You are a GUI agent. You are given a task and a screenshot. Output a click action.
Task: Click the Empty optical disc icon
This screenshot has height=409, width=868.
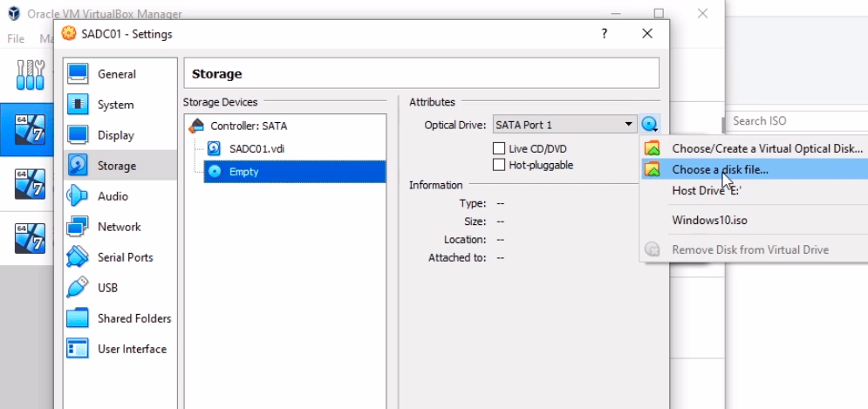pos(214,172)
